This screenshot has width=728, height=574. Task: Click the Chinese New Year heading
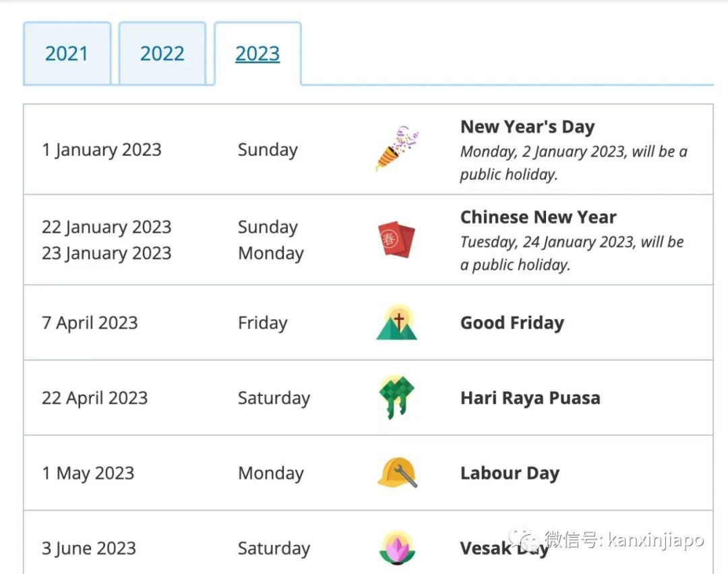(538, 217)
